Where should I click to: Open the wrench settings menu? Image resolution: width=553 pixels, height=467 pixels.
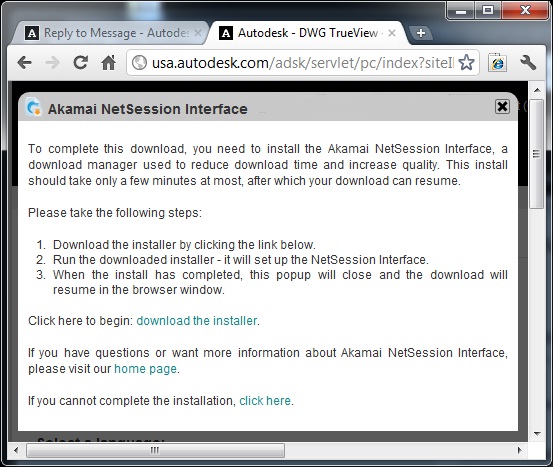point(528,63)
